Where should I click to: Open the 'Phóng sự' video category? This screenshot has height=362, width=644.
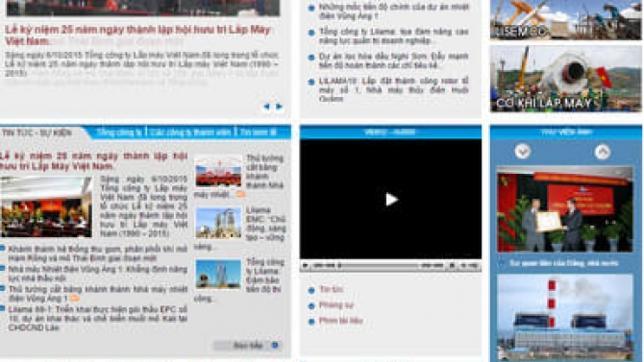pos(336,305)
